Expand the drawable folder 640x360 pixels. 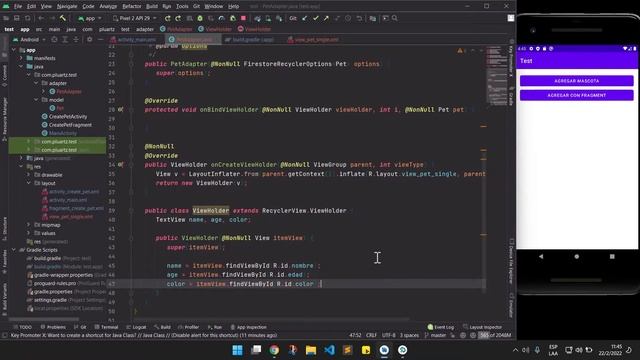29,175
